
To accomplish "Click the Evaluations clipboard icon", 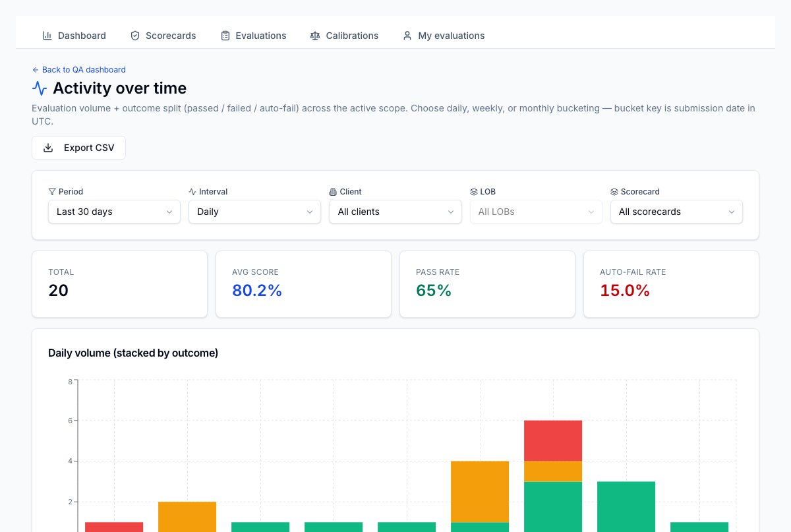I will (x=225, y=36).
